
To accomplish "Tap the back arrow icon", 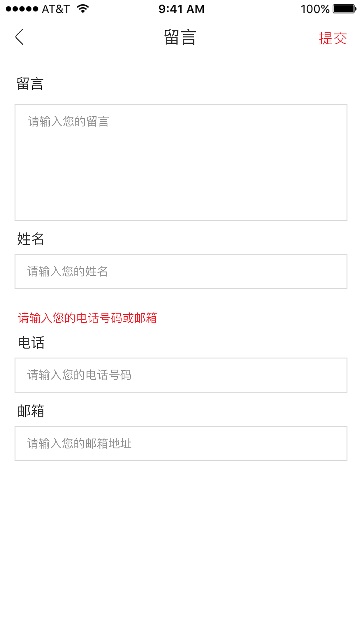I will (x=19, y=37).
